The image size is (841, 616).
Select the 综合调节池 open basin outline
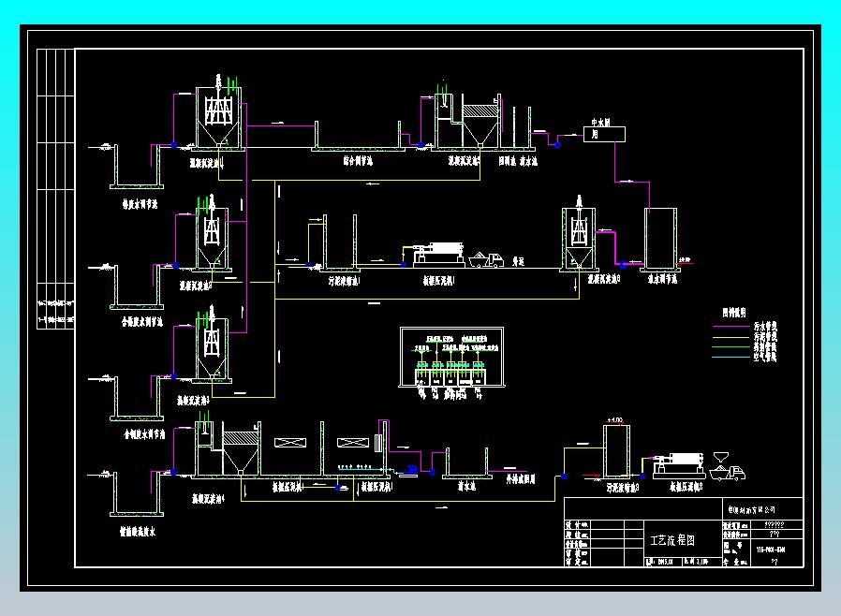point(358,136)
